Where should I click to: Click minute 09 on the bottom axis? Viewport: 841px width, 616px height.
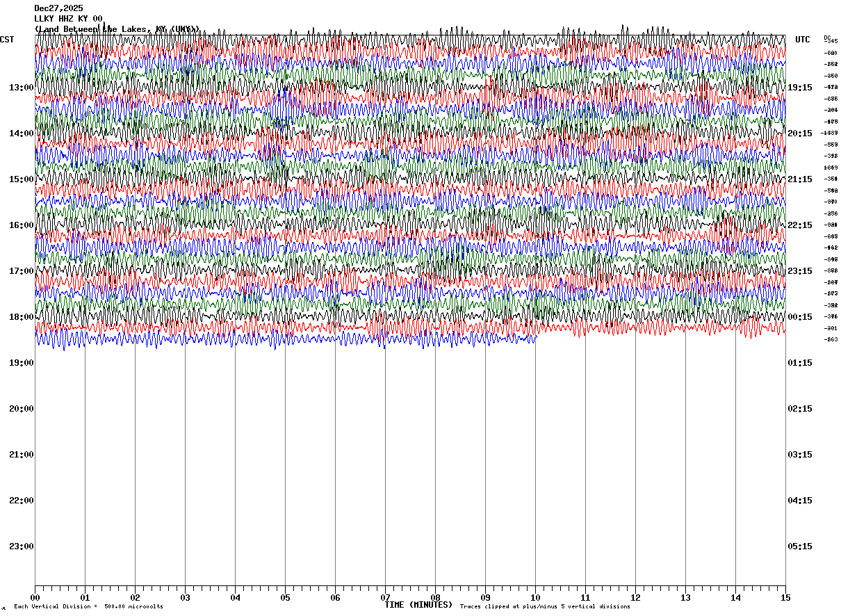pos(485,597)
